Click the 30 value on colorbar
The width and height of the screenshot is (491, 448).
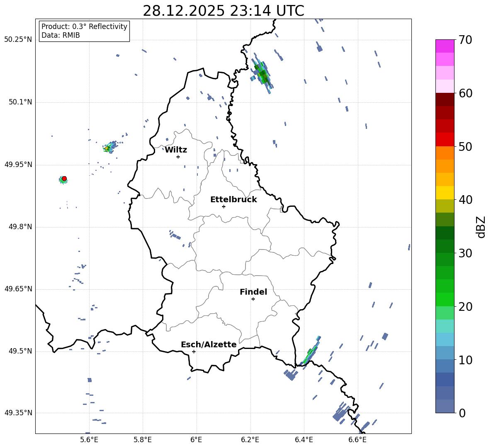click(465, 253)
